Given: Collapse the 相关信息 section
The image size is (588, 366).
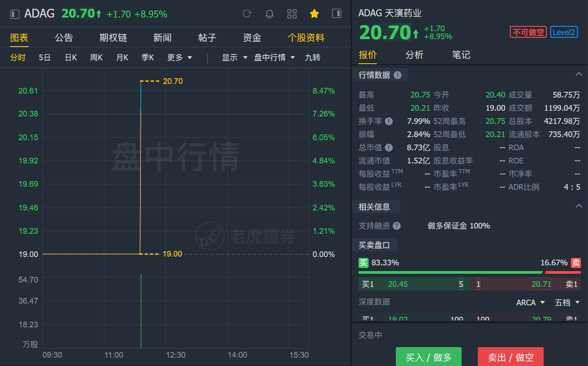Looking at the screenshot, I should click(x=578, y=206).
